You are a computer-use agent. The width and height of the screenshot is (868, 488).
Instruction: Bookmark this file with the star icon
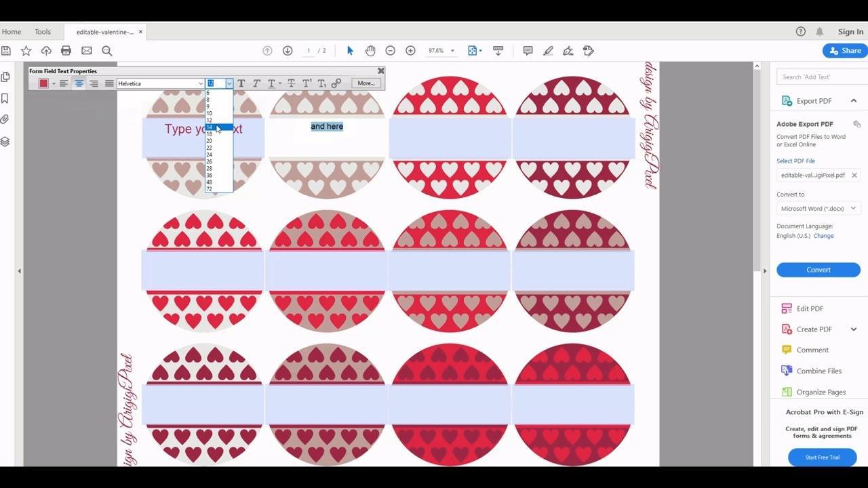(x=26, y=51)
